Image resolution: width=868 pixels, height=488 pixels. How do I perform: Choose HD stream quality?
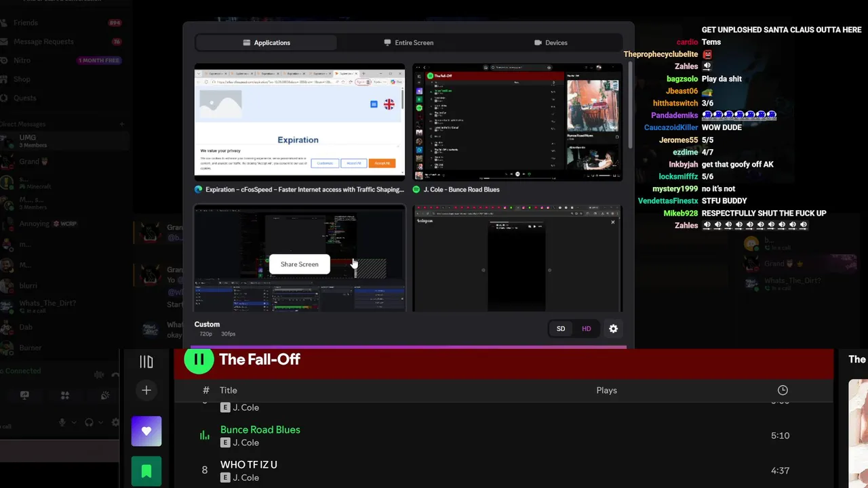(x=587, y=329)
